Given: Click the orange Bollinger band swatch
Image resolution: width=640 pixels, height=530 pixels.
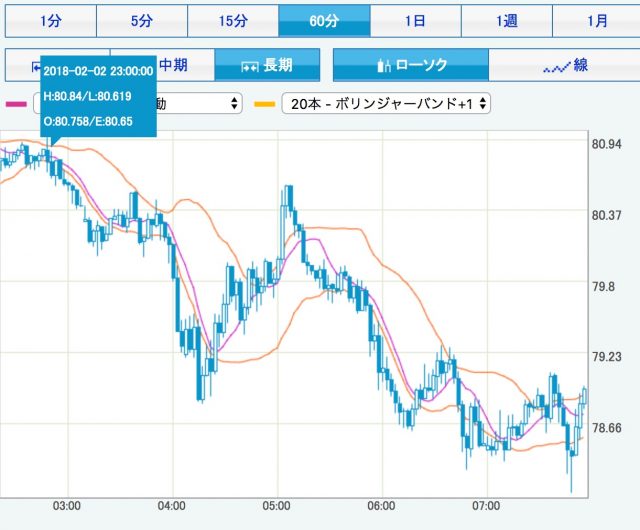Looking at the screenshot, I should (265, 103).
